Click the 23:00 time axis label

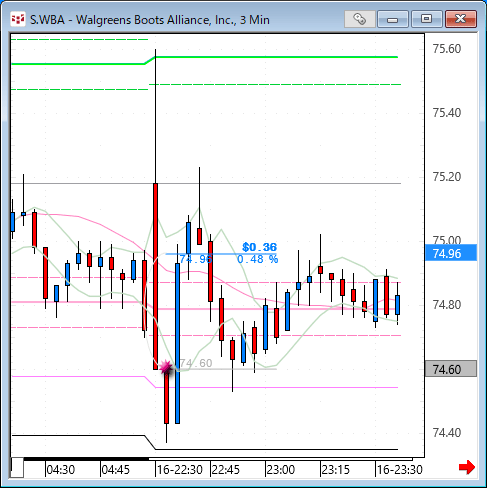point(281,470)
